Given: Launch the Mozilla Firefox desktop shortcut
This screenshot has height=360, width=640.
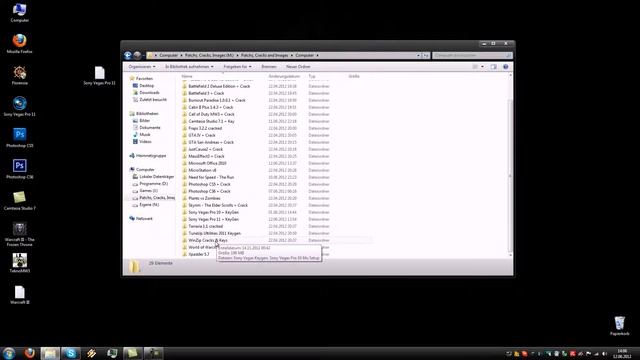Looking at the screenshot, I should point(19,44).
